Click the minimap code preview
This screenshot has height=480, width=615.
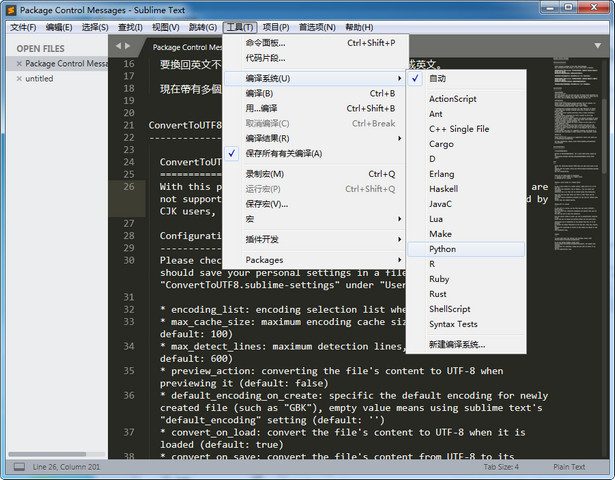(576, 153)
